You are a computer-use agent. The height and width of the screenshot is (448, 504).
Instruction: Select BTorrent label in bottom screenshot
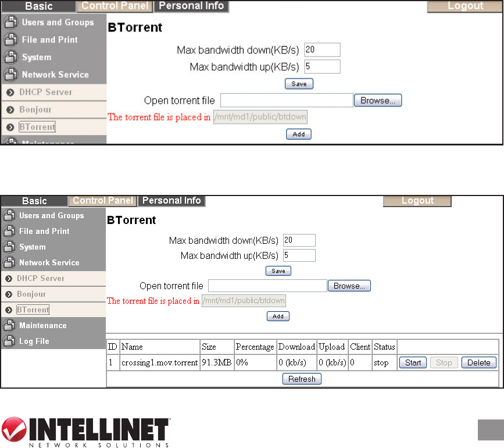click(33, 310)
